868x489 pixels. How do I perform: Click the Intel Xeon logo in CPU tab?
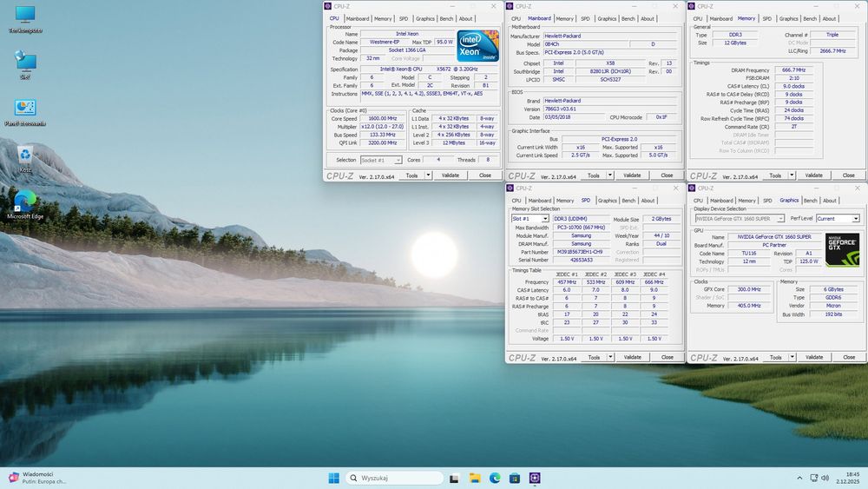(x=477, y=46)
